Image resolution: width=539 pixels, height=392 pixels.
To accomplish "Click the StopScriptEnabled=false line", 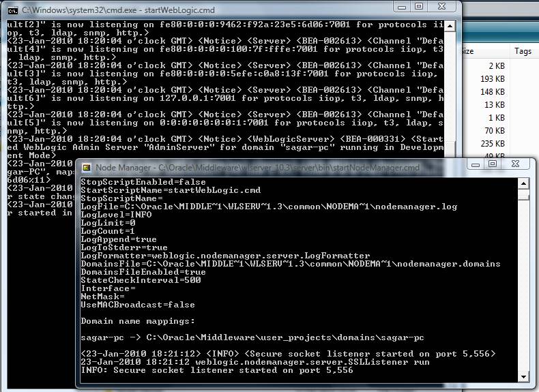I will click(143, 182).
